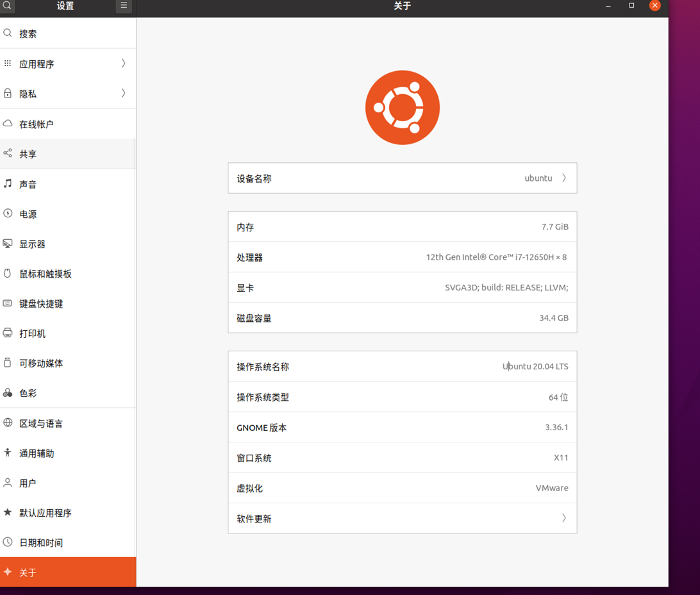The width and height of the screenshot is (700, 595).
Task: Click the 关于 window title
Action: pyautogui.click(x=402, y=6)
